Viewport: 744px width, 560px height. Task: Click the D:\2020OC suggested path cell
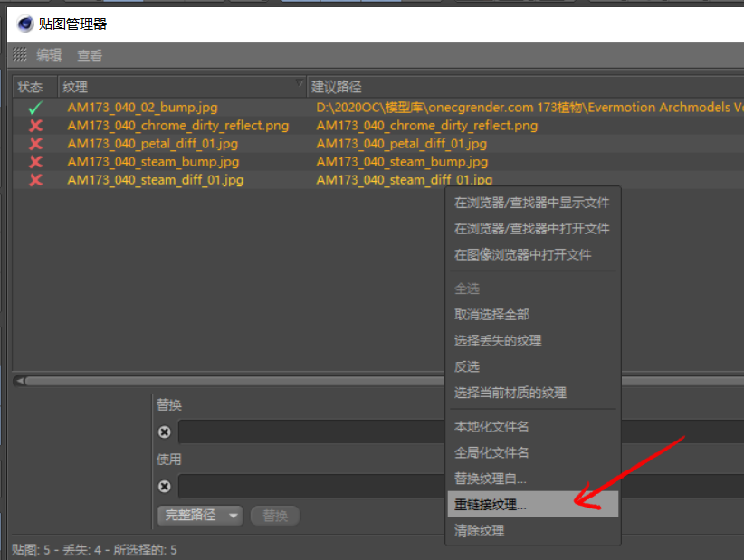529,108
